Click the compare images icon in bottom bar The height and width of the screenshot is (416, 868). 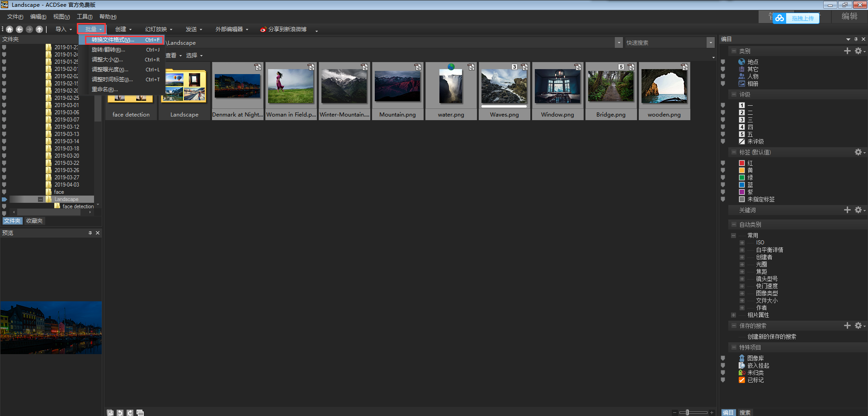coord(140,412)
